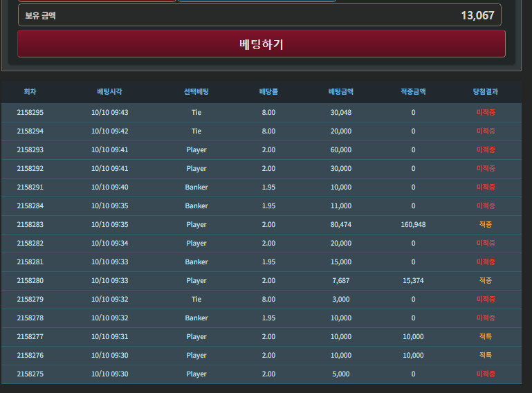Select round number 2158284
This screenshot has width=532, height=393.
[x=30, y=205]
